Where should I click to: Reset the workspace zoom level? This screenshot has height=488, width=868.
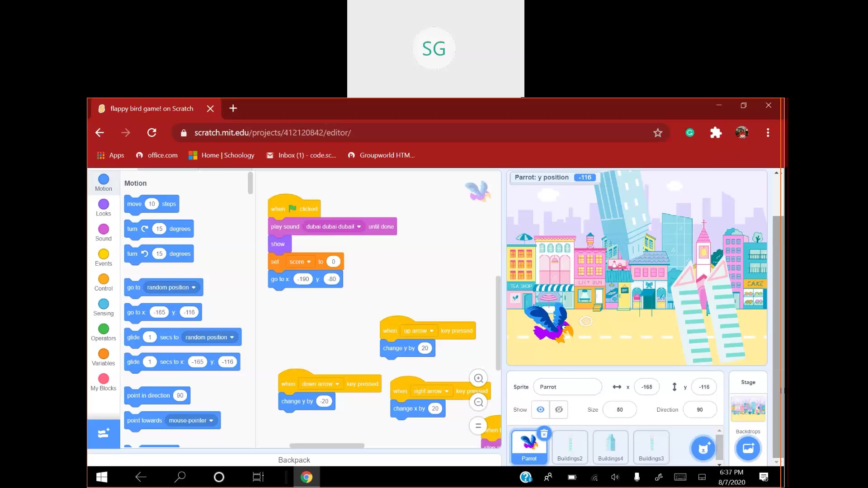click(x=478, y=426)
